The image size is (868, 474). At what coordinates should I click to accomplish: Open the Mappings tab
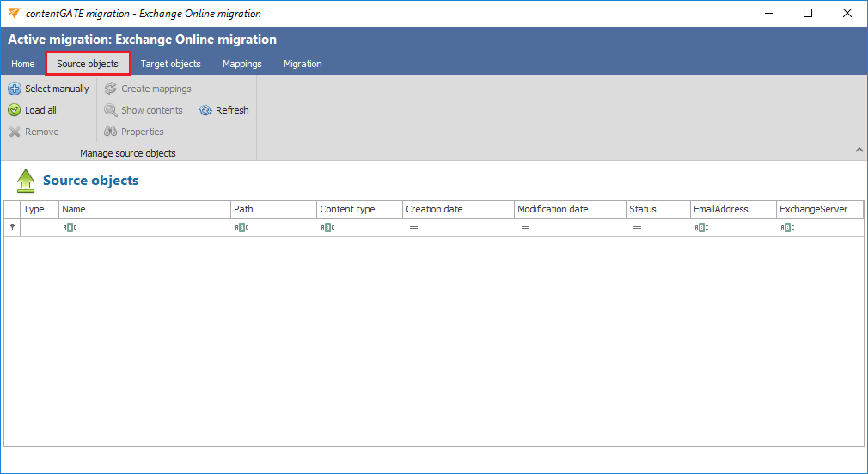[x=241, y=64]
